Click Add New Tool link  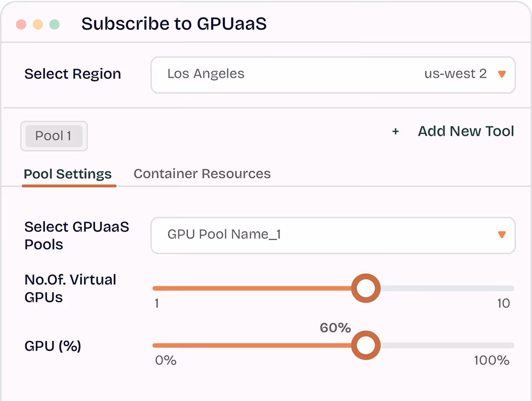(x=466, y=131)
